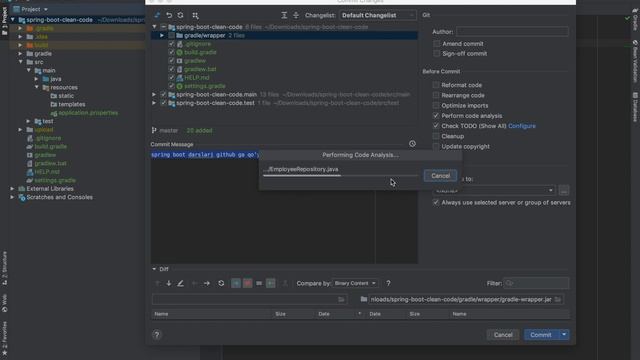Toggle the green filter icon in Diff toolbar
Image resolution: width=640 pixels, height=360 pixels.
(x=271, y=283)
